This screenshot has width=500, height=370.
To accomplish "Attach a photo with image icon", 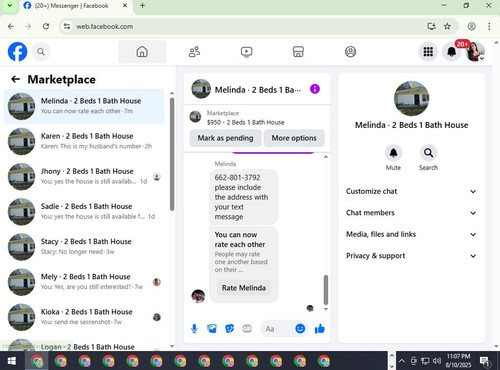I will (x=212, y=329).
